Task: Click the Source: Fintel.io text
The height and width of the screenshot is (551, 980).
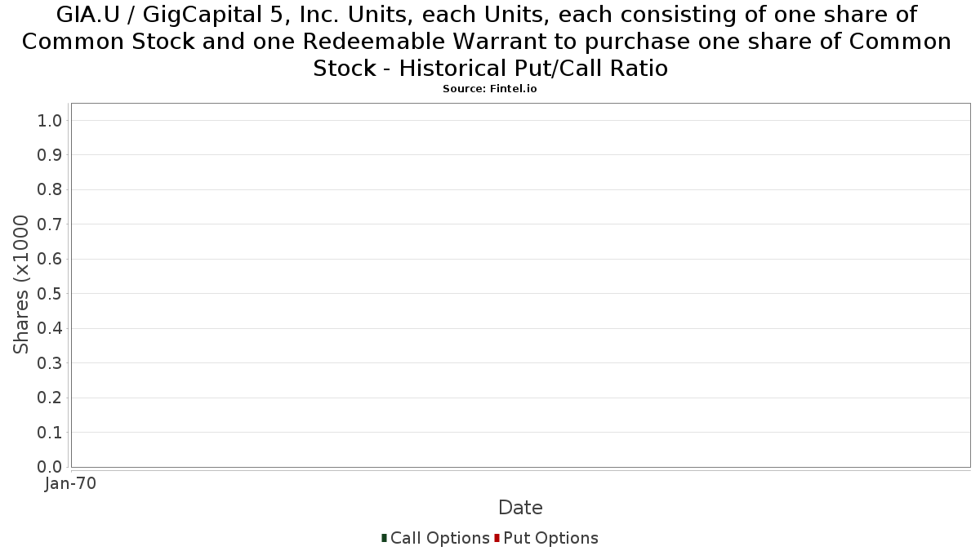Action: [x=490, y=89]
